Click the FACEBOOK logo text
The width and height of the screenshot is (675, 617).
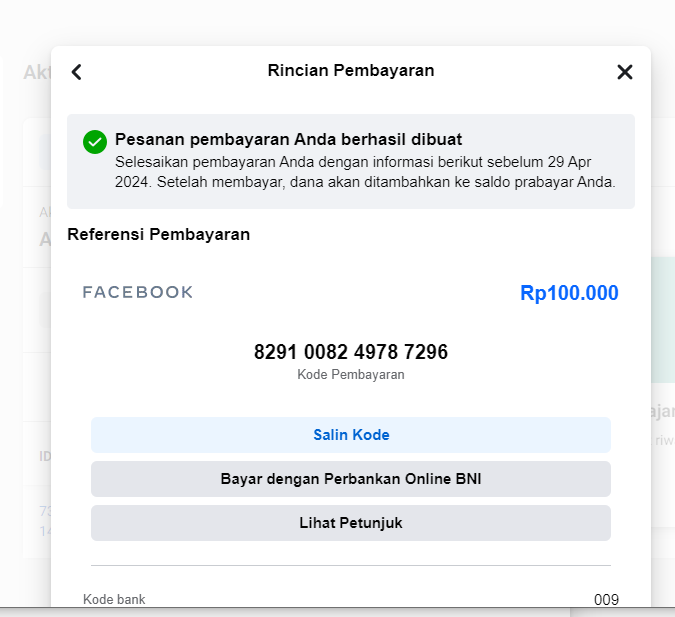[x=138, y=292]
